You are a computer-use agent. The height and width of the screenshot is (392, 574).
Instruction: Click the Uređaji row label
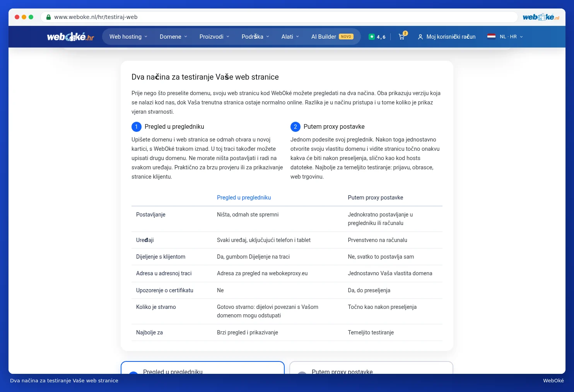pos(145,240)
